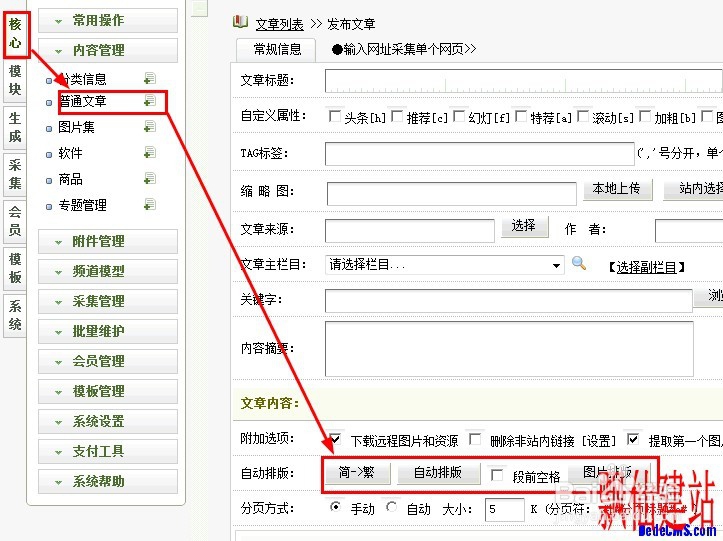Screen dimensions: 723x541
Task: Click the 本地上传 button
Action: pyautogui.click(x=617, y=189)
